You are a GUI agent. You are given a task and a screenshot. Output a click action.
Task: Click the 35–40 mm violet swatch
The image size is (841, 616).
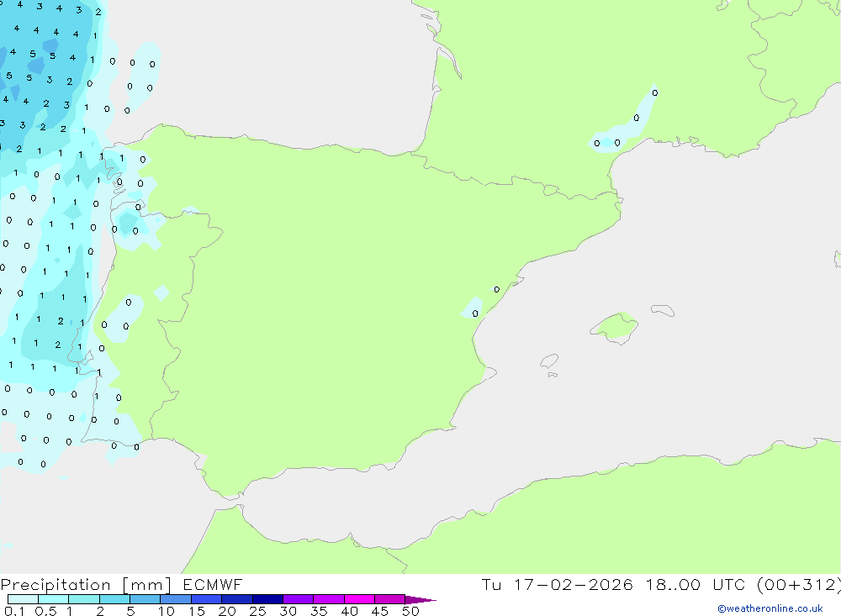point(329,599)
